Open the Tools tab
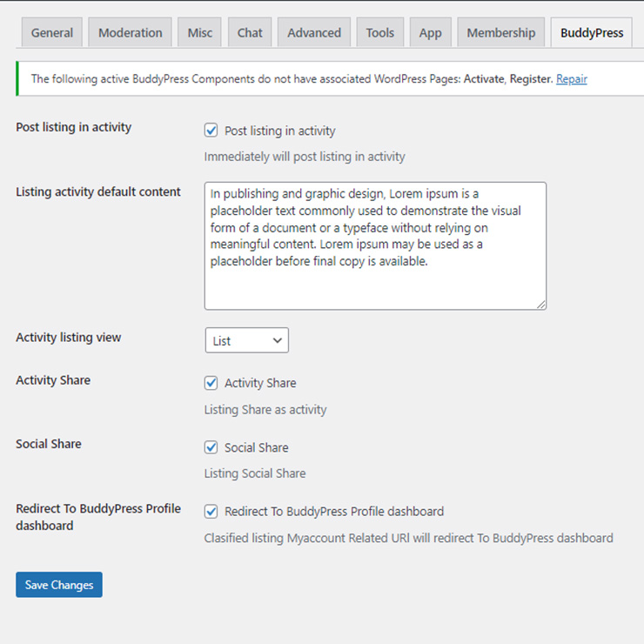The image size is (644, 644). click(380, 32)
